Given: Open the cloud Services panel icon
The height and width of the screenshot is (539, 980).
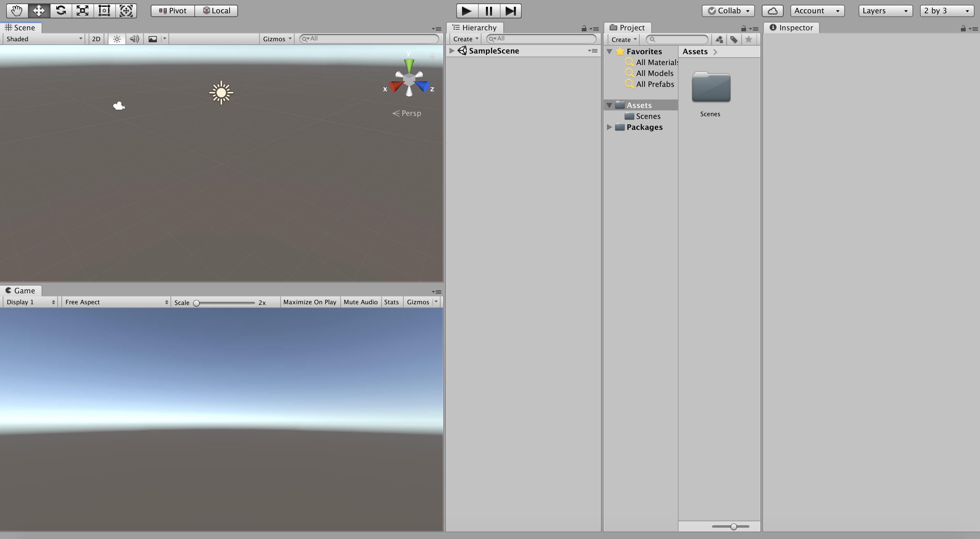Looking at the screenshot, I should [772, 11].
